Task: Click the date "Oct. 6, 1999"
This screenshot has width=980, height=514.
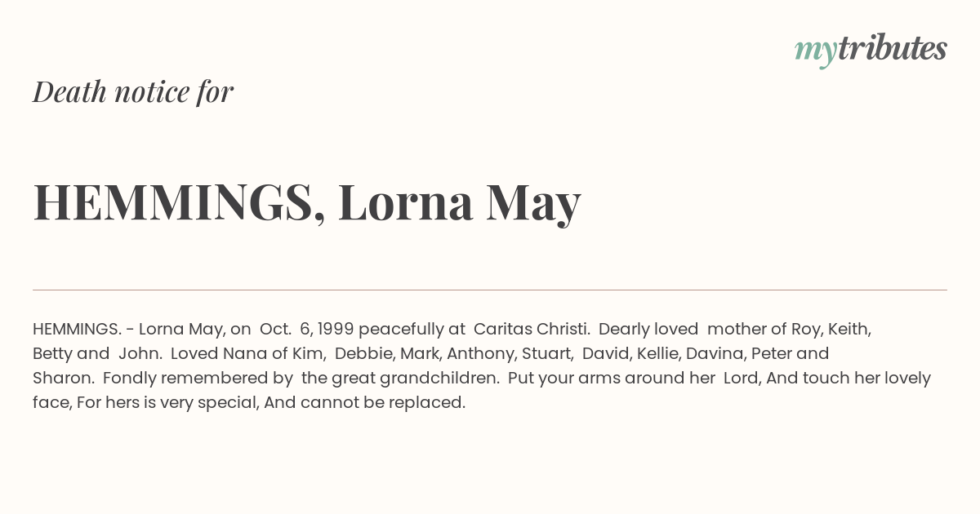Action: click(306, 329)
